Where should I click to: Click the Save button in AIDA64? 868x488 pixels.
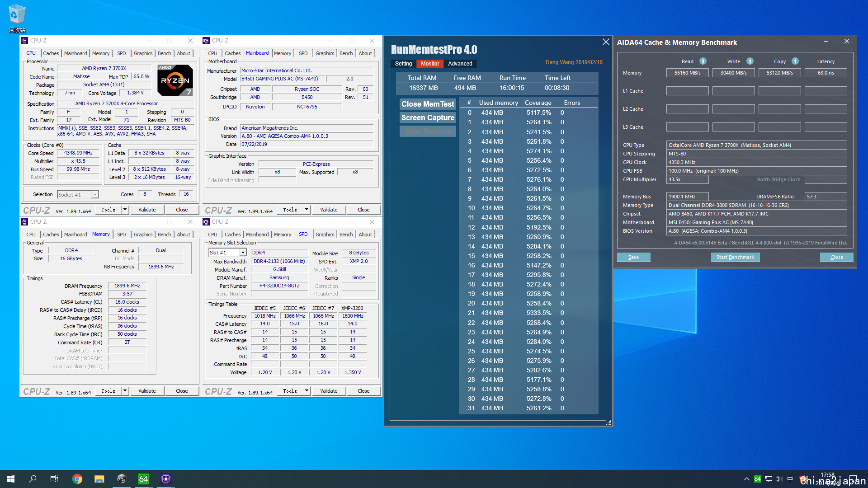633,257
